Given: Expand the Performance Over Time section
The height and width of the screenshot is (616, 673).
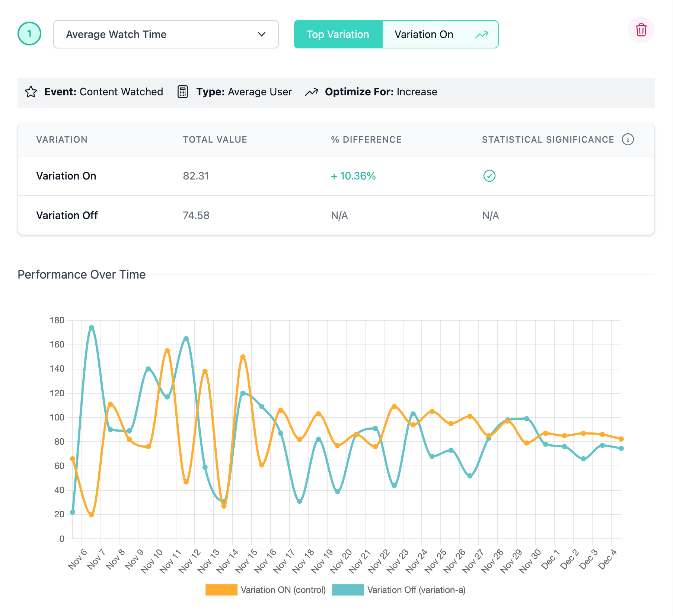Looking at the screenshot, I should (x=81, y=274).
